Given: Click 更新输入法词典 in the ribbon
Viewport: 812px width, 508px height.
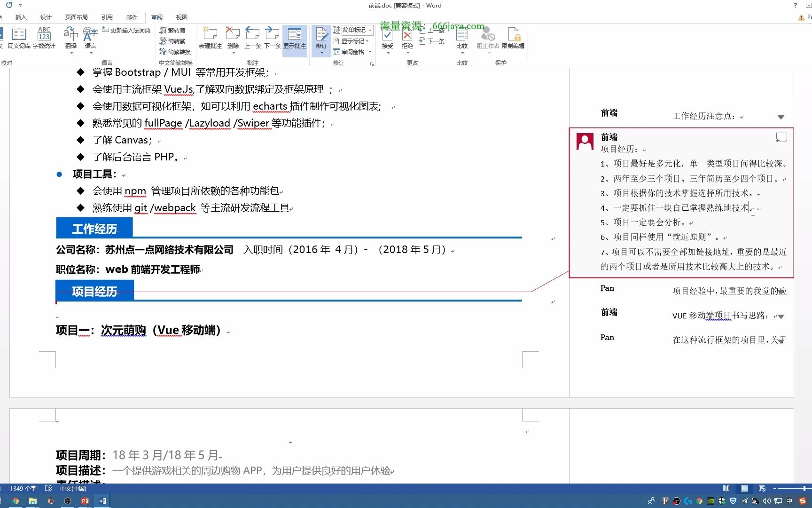Looking at the screenshot, I should (x=126, y=30).
